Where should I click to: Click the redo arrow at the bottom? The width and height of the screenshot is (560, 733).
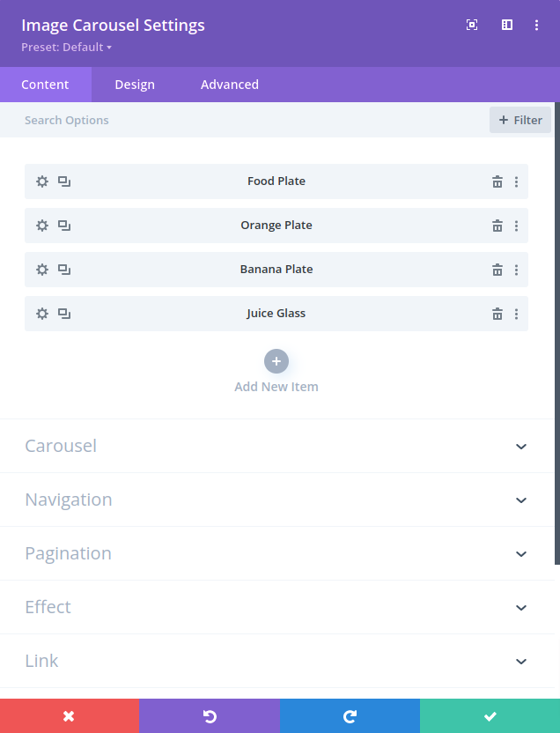tap(350, 715)
